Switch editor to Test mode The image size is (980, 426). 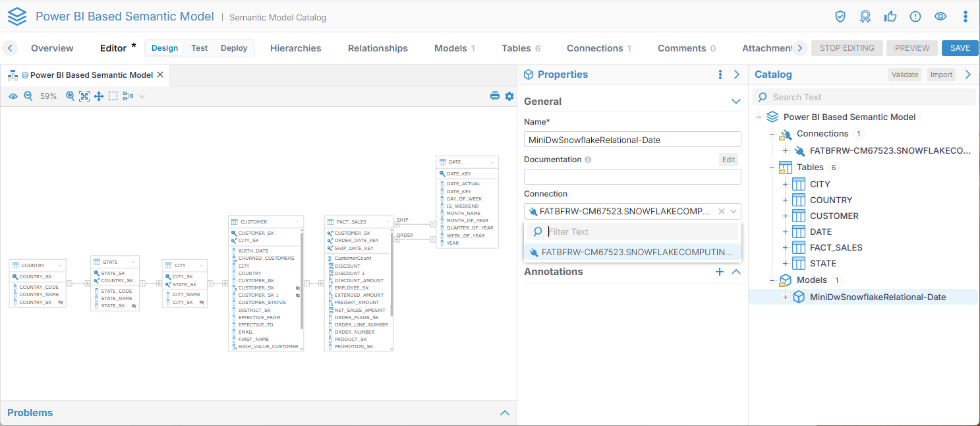[x=199, y=48]
